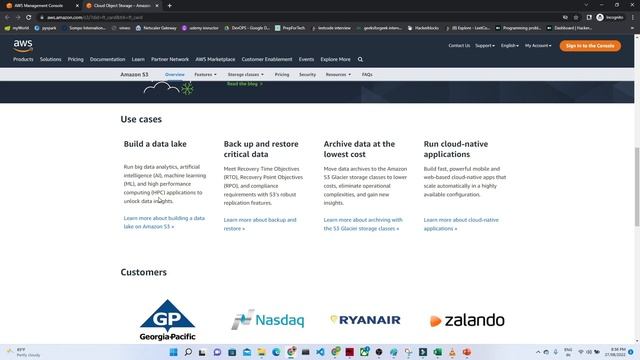The width and height of the screenshot is (640, 360).
Task: Open Microsoft Edge from the taskbar
Action: [x=276, y=352]
